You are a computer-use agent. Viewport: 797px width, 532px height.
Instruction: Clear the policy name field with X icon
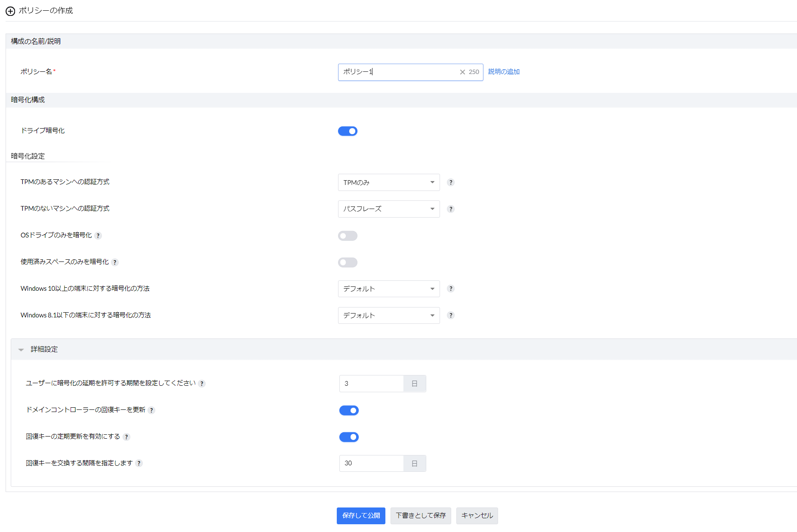(x=462, y=72)
